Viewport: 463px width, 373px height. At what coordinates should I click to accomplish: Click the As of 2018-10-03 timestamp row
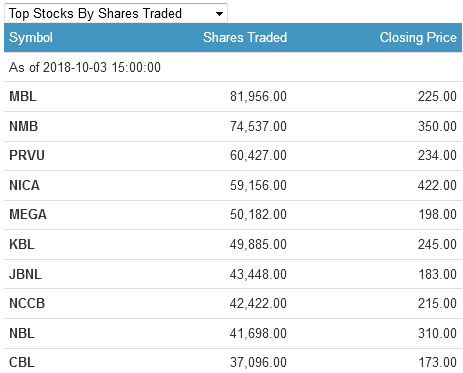[233, 67]
